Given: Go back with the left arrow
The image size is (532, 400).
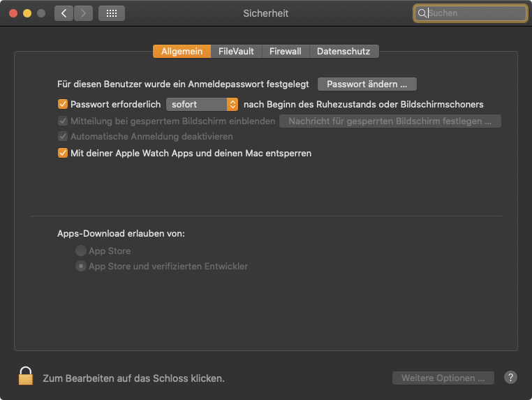Looking at the screenshot, I should [64, 13].
